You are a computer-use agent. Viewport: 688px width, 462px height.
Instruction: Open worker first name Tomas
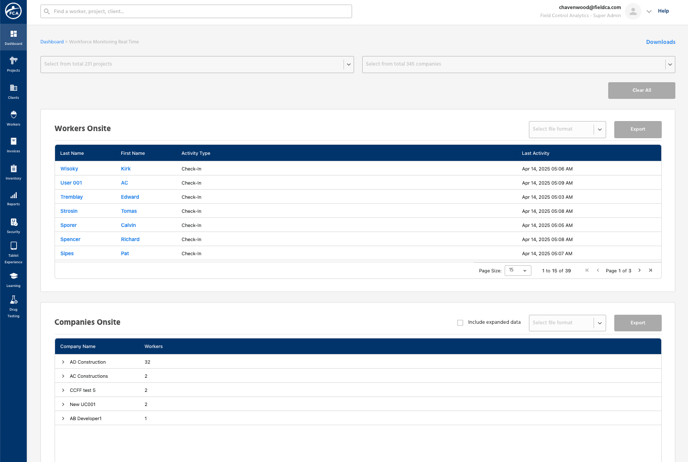coord(129,211)
